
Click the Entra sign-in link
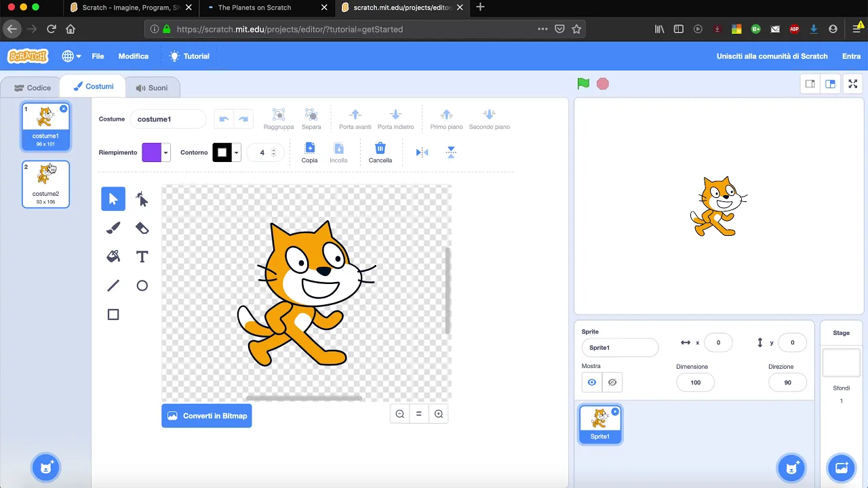[851, 56]
